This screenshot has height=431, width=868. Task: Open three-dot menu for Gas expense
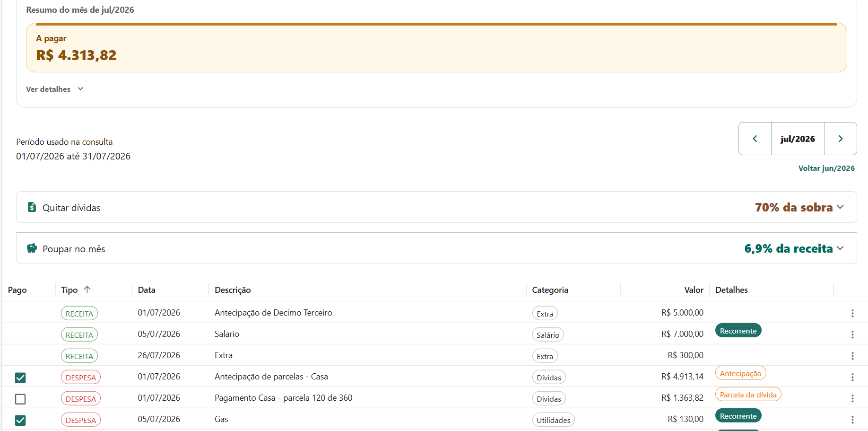(x=852, y=420)
